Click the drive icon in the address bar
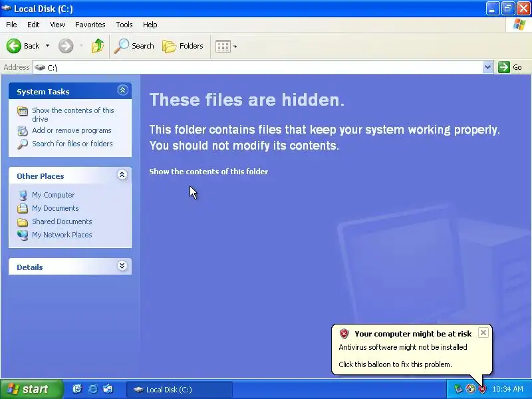This screenshot has height=399, width=532. (x=40, y=67)
